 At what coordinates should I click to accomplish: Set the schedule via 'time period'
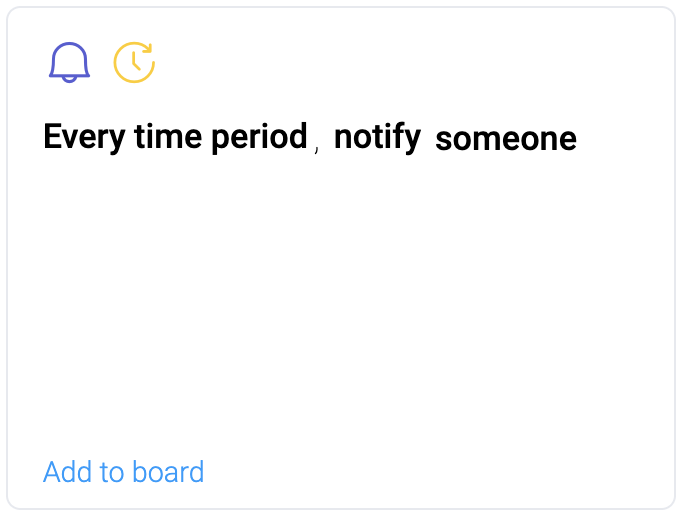(x=221, y=137)
